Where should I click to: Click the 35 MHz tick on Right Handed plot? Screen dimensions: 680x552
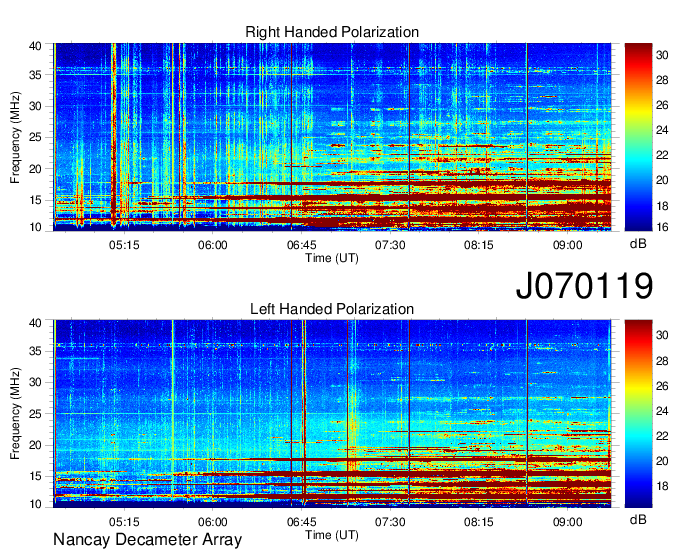pos(35,75)
